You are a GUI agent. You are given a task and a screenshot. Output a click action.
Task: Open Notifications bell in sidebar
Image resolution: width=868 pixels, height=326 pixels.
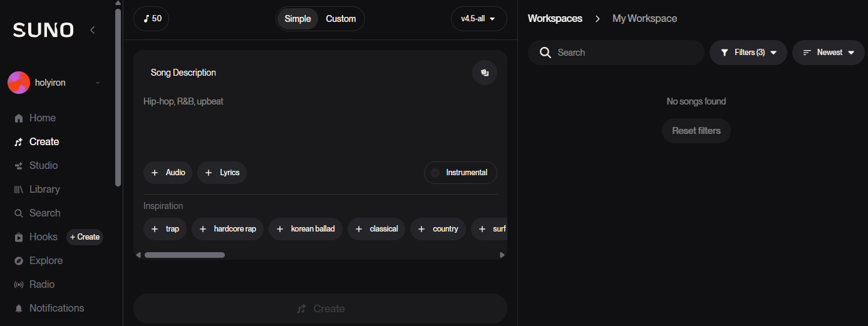pyautogui.click(x=19, y=308)
